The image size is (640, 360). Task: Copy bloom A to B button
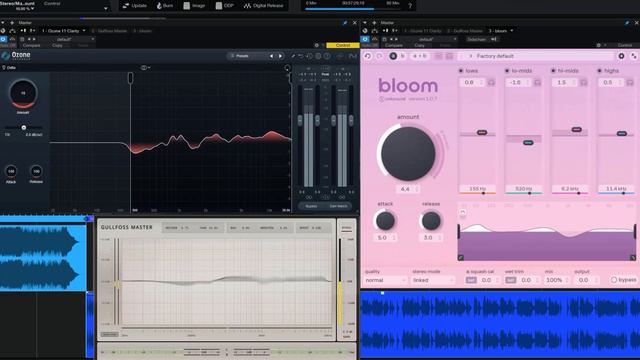[x=420, y=56]
